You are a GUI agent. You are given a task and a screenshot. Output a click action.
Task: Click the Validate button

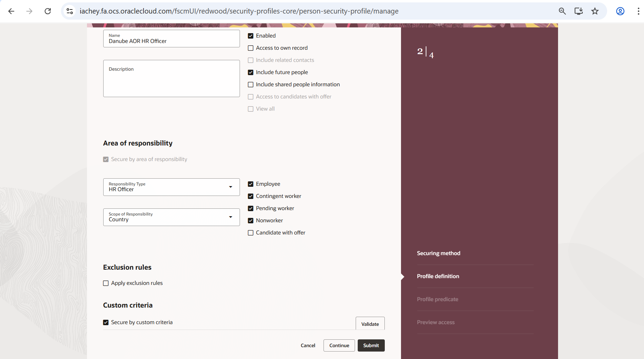(x=370, y=324)
